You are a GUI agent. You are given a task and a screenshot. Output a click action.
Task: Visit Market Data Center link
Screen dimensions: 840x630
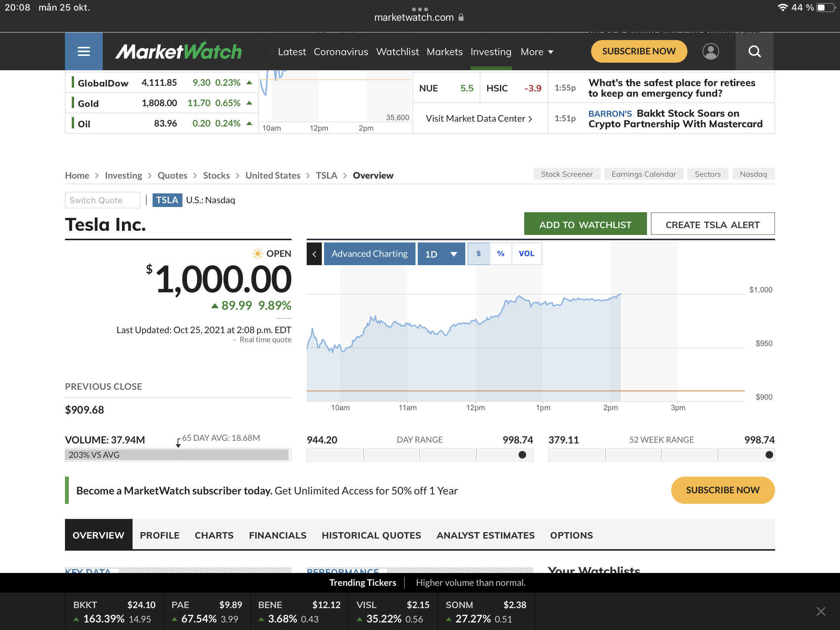tap(479, 119)
